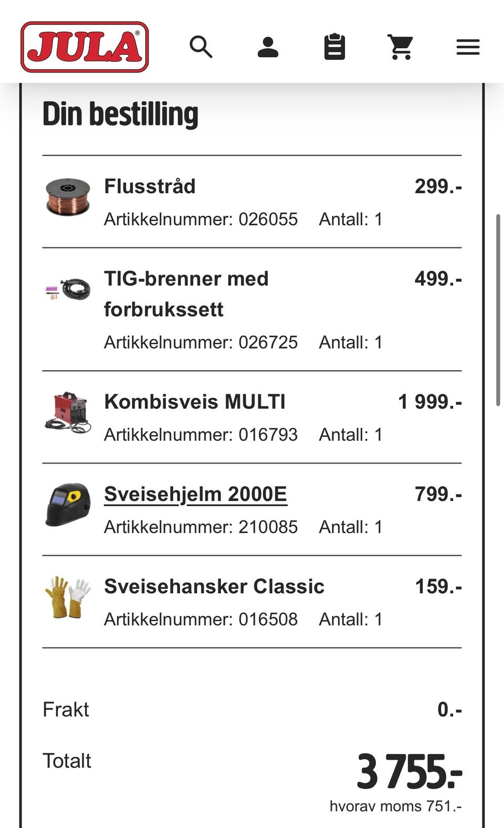The image size is (504, 828).
Task: Go to the Jula logo homepage
Action: click(85, 47)
